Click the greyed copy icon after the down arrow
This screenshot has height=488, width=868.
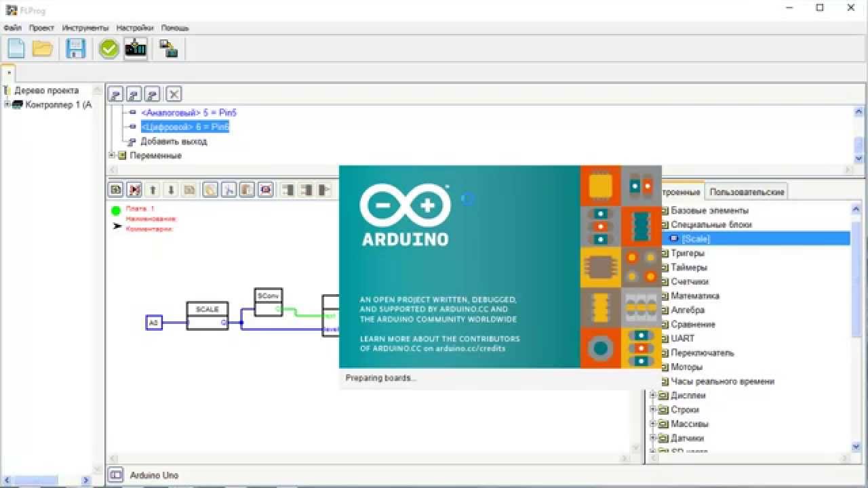pyautogui.click(x=190, y=190)
